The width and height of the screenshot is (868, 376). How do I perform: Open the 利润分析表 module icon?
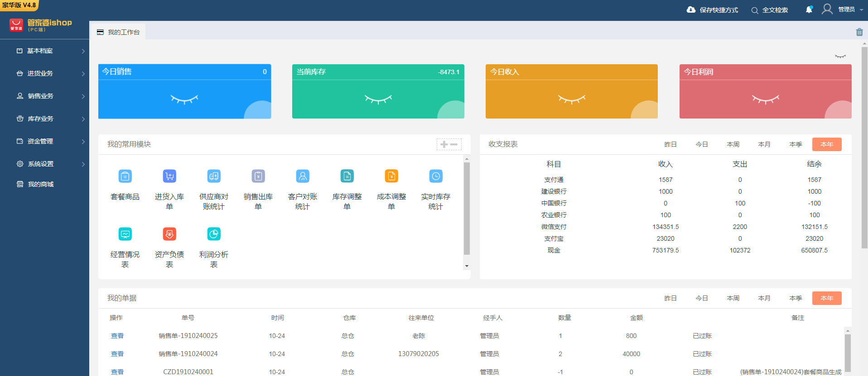(214, 234)
